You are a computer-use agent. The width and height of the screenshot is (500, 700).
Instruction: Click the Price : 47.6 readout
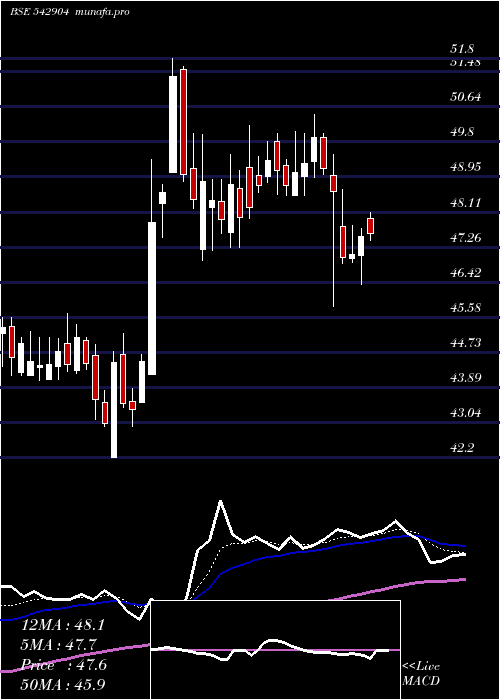tap(63, 665)
